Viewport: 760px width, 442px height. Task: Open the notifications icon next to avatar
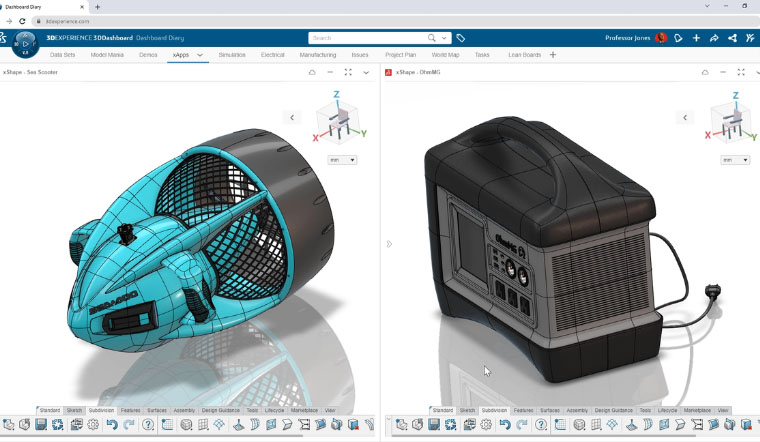(x=679, y=38)
